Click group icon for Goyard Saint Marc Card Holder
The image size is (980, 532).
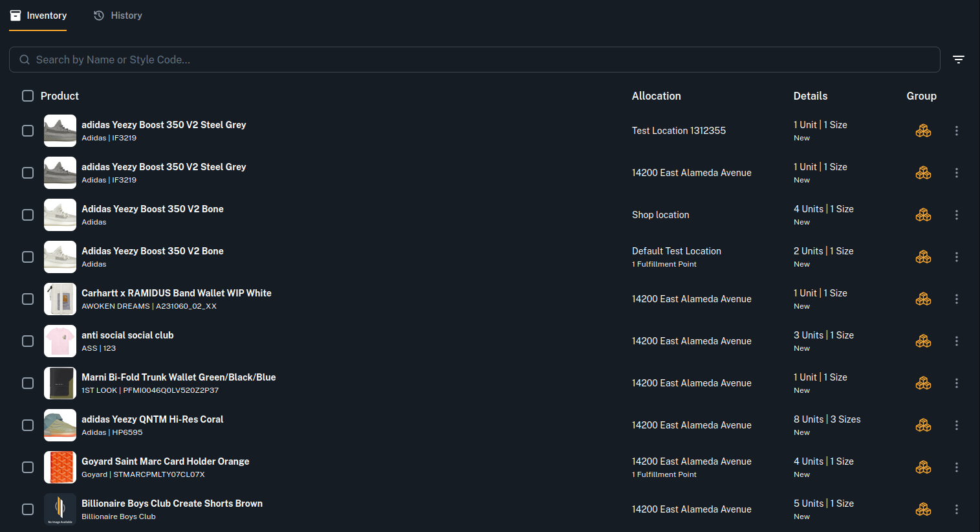923,467
